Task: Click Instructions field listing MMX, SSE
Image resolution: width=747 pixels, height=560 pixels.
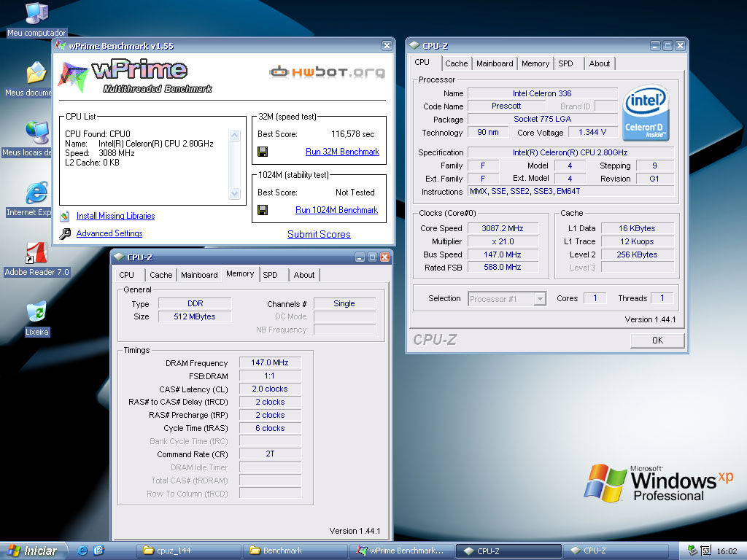Action: coord(570,192)
